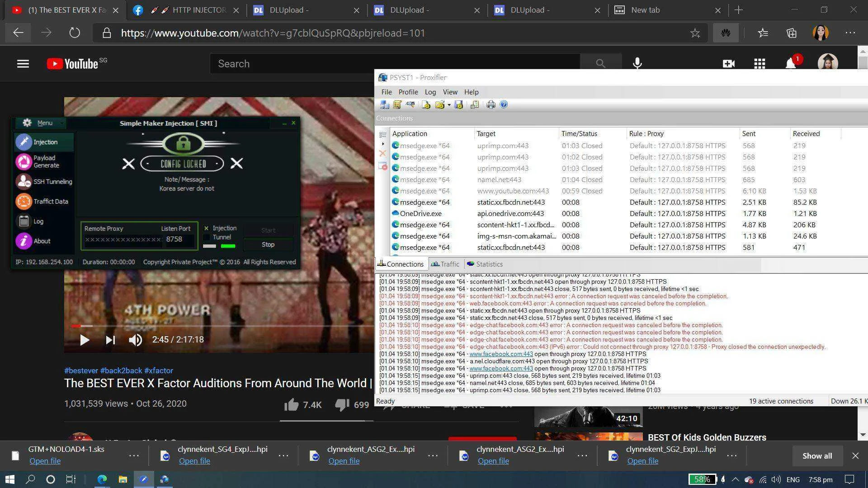Open the Proxification Rules scroll icon

tap(397, 105)
